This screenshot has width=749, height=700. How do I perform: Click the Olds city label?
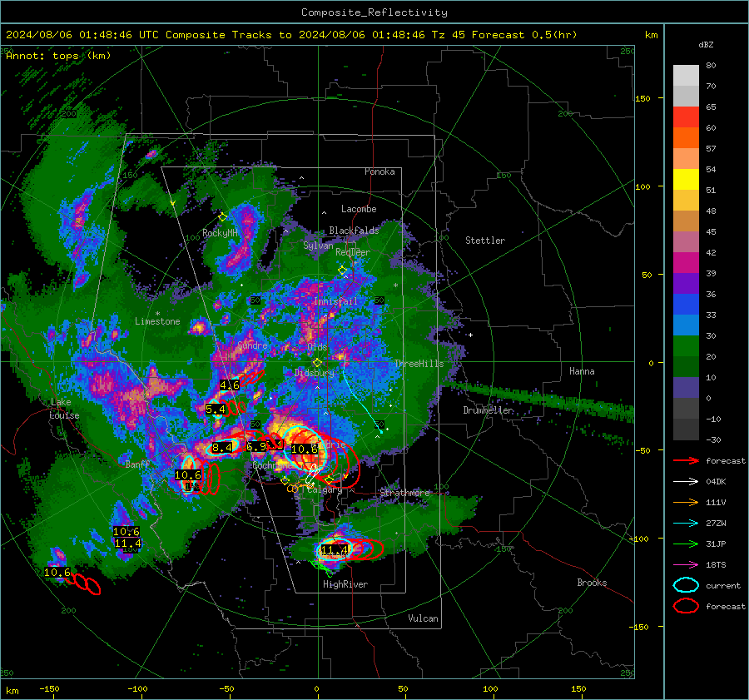pyautogui.click(x=317, y=347)
